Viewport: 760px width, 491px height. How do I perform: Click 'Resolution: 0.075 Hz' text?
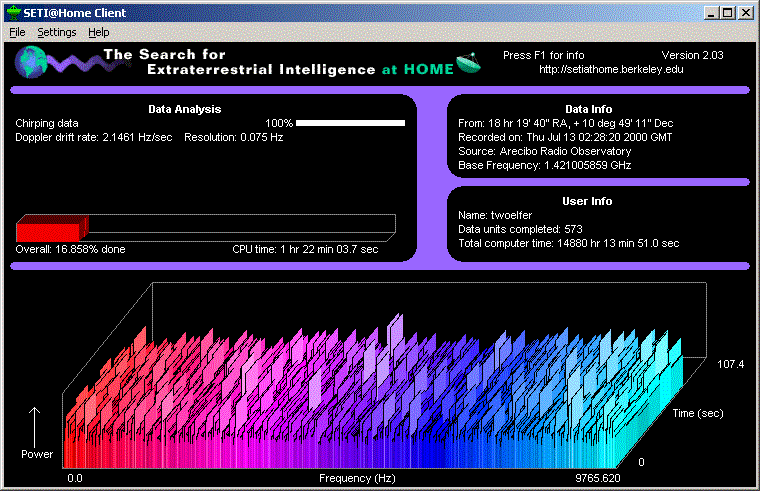[x=234, y=137]
